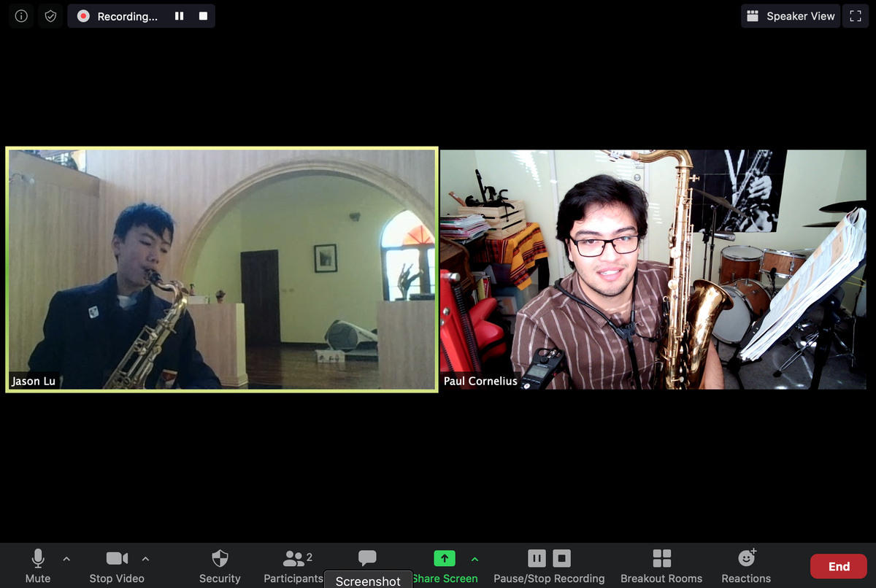The image size is (876, 588).
Task: Select Jason Lu's video tile
Action: 222,270
